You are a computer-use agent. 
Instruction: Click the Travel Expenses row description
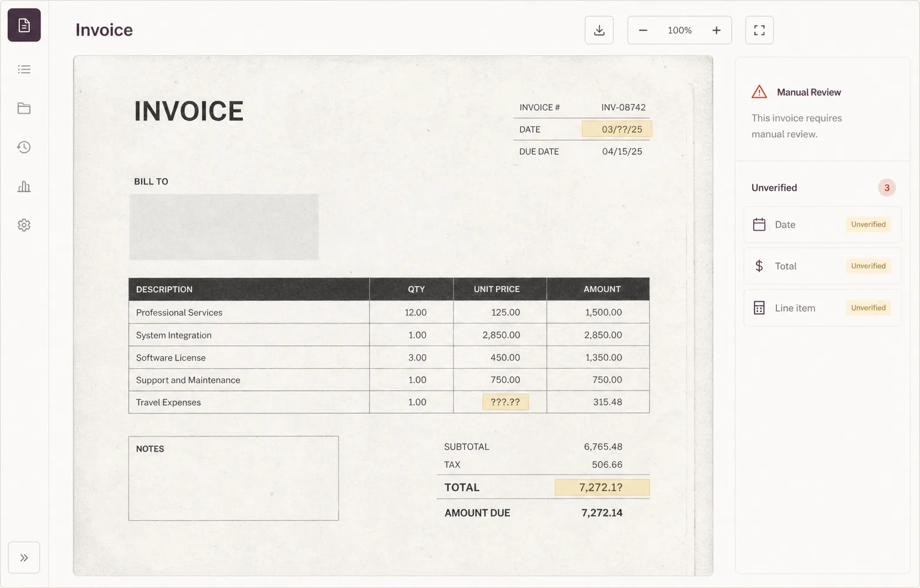point(168,402)
